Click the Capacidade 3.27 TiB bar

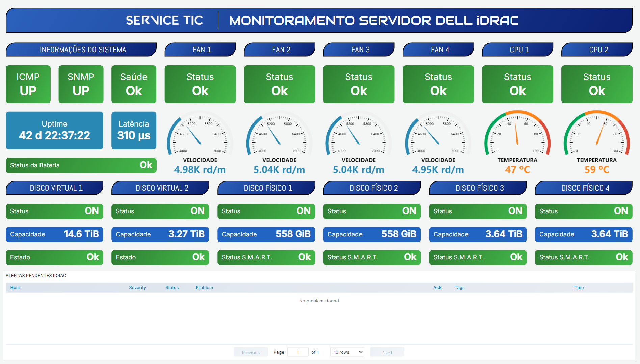(160, 234)
